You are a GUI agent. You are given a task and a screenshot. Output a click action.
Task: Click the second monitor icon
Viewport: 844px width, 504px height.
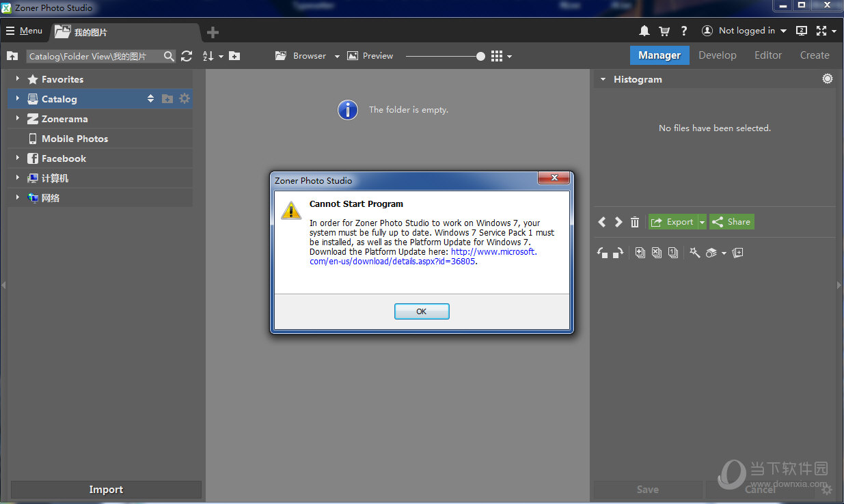pos(802,31)
